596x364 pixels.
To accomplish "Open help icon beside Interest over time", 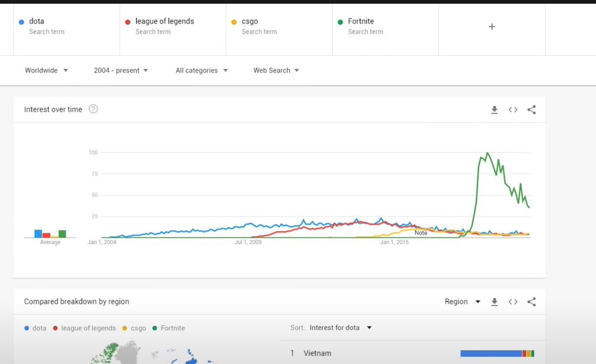I will click(x=93, y=109).
